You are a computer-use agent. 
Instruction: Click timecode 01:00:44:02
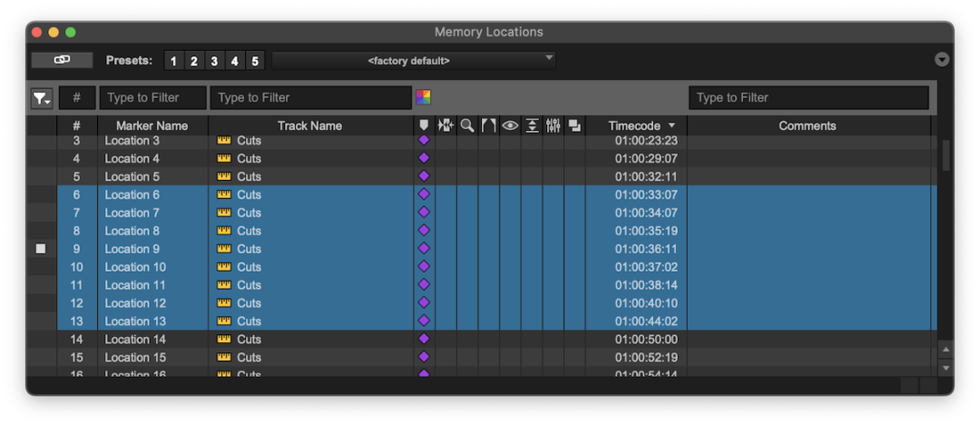coord(646,322)
